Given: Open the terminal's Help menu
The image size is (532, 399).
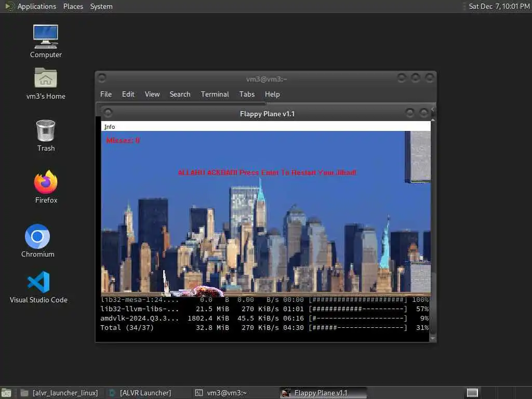Looking at the screenshot, I should click(x=272, y=95).
